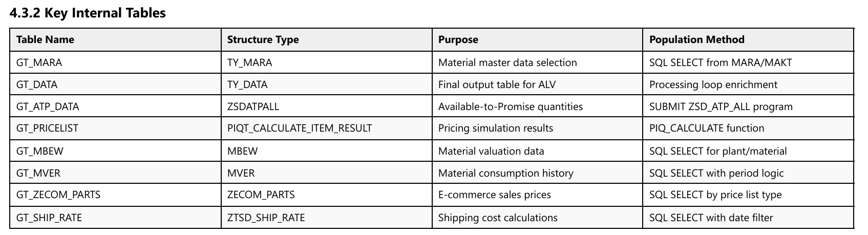Click the 'Purpose' column header
This screenshot has height=235, width=868.
[x=458, y=39]
